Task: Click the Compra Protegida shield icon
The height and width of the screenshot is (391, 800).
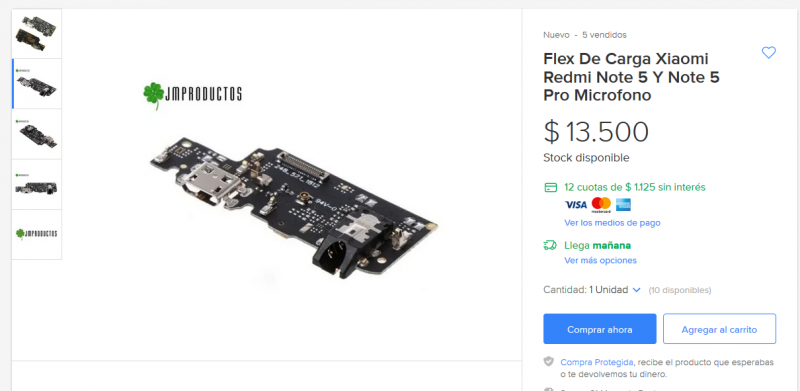Action: click(548, 362)
